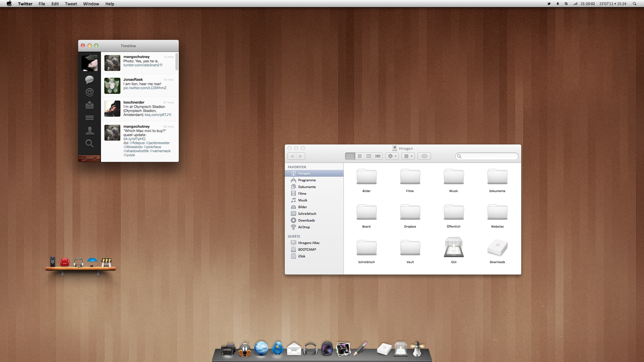Open the tumblr.com/xbb3nsh27l link
This screenshot has width=644, height=362.
pyautogui.click(x=143, y=65)
